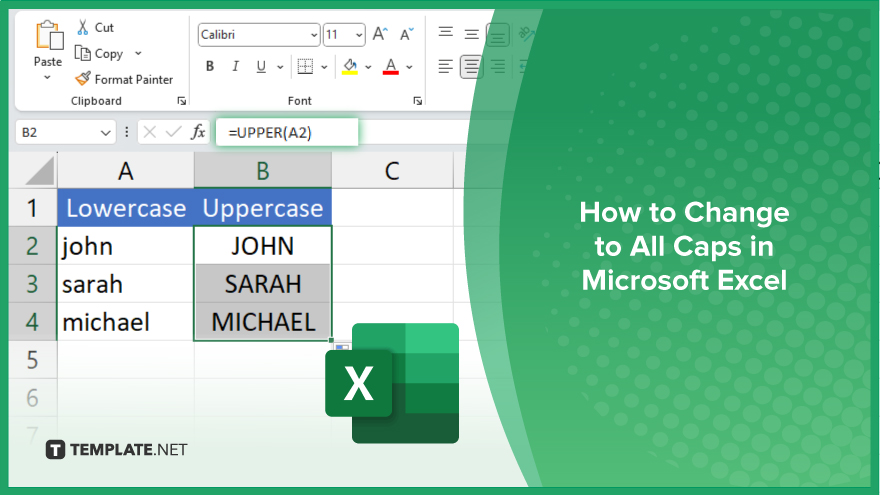The height and width of the screenshot is (495, 880).
Task: Select row 2 header
Action: [x=33, y=246]
